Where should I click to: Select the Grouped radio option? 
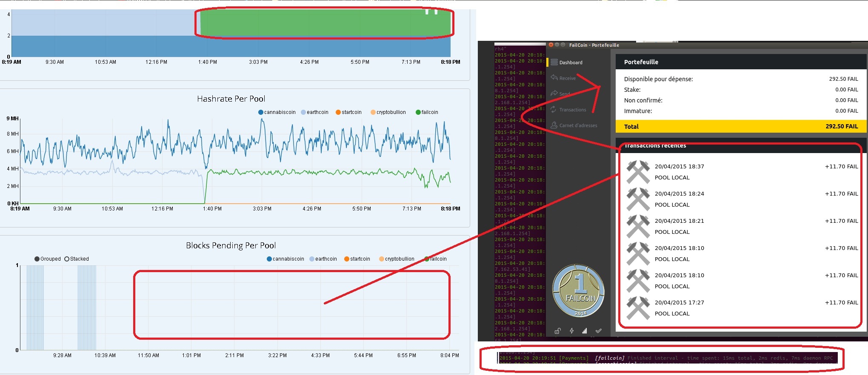[x=48, y=259]
